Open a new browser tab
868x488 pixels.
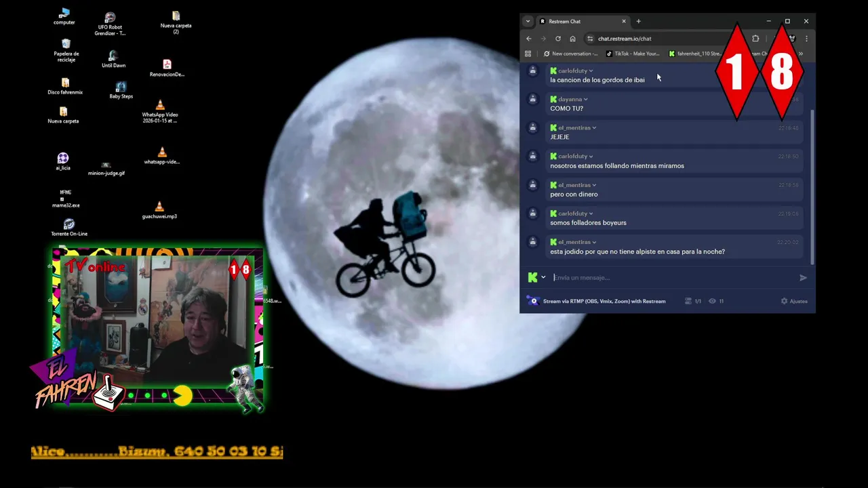638,21
